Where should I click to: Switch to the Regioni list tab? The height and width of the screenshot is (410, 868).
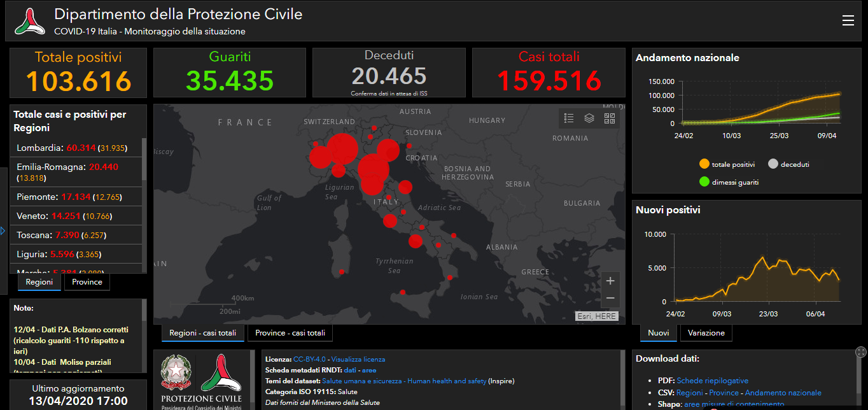click(x=39, y=282)
